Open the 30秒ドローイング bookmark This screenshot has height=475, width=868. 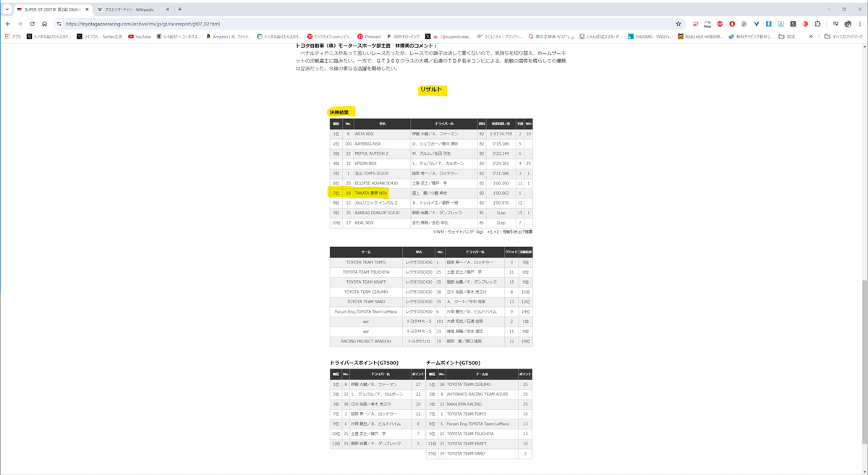(403, 36)
